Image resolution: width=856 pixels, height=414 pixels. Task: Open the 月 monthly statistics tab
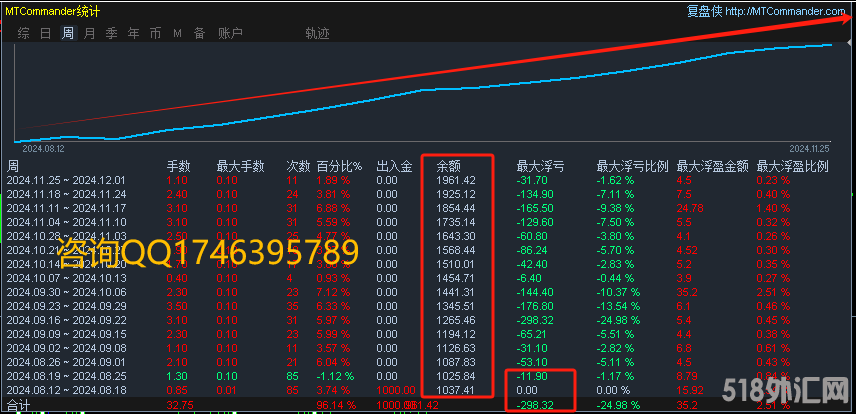90,33
